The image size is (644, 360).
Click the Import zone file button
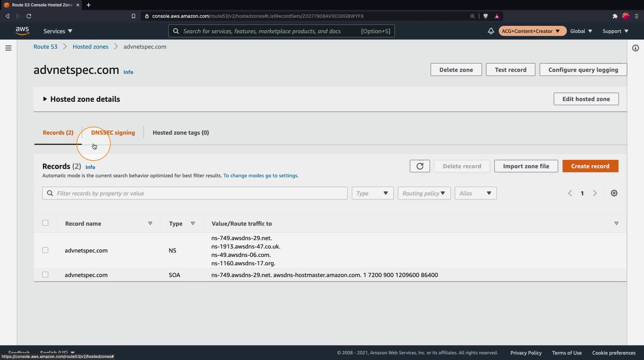click(526, 166)
